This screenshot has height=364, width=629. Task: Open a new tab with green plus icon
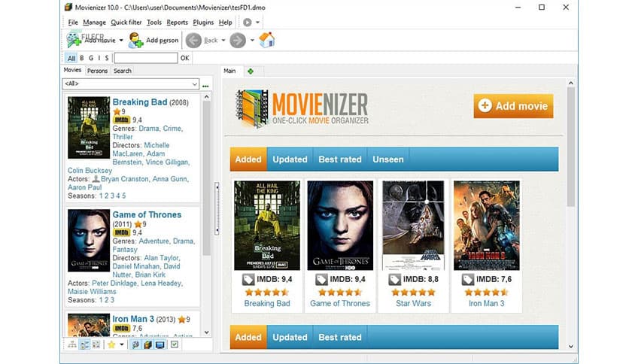pyautogui.click(x=251, y=71)
